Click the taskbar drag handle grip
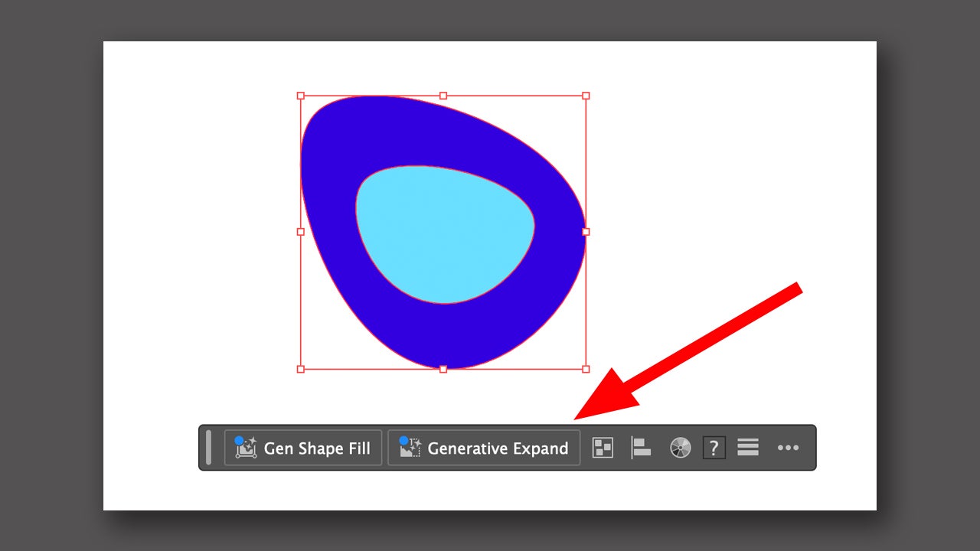The width and height of the screenshot is (980, 551). coord(208,448)
